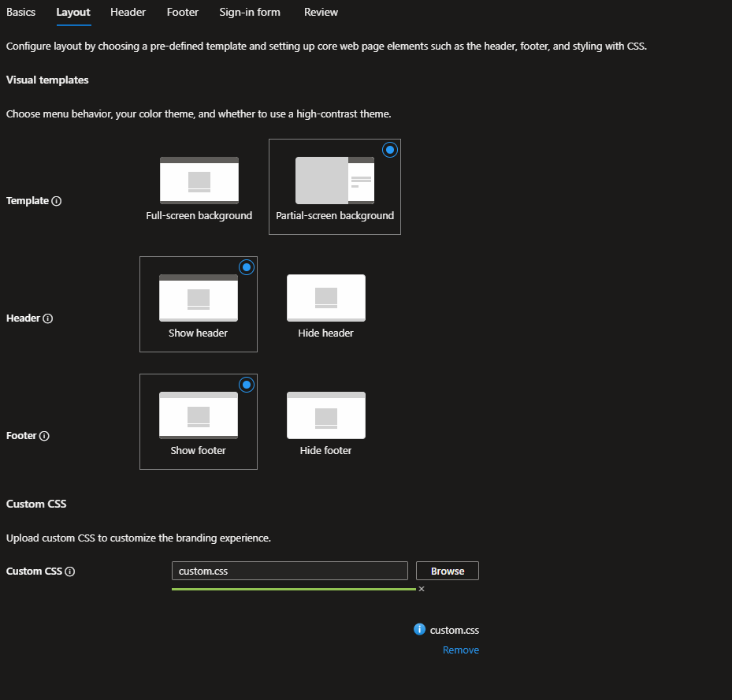Click the 'Upload custom CSS to customize' text

click(139, 538)
